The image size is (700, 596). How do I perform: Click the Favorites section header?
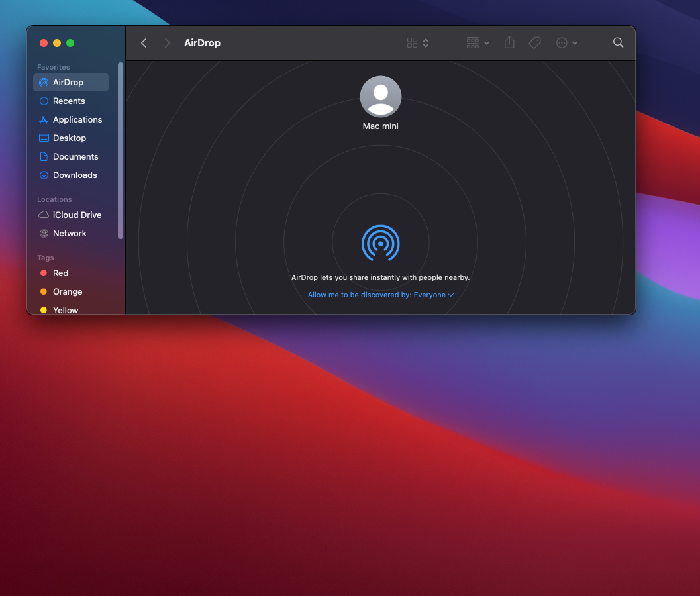click(x=54, y=67)
